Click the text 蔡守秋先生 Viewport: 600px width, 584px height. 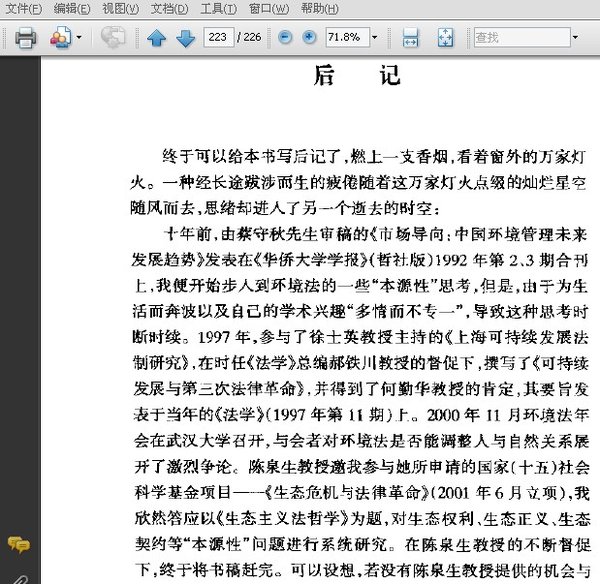[x=277, y=234]
